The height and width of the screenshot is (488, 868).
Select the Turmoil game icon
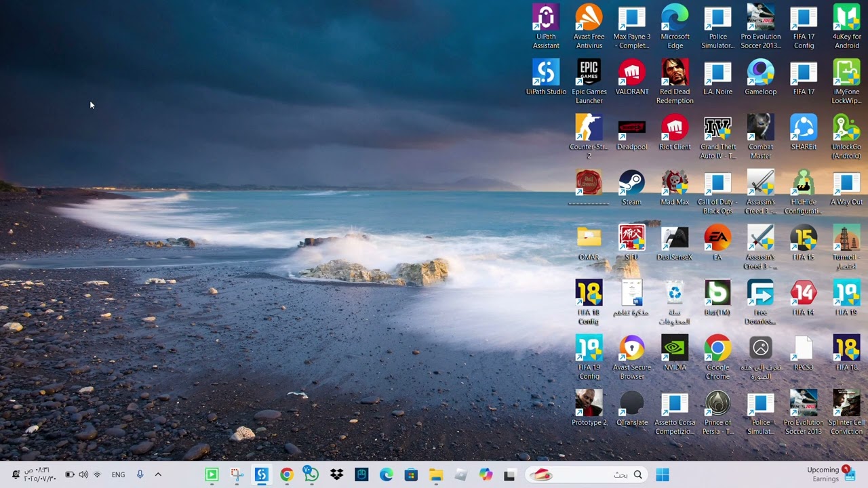pos(846,248)
